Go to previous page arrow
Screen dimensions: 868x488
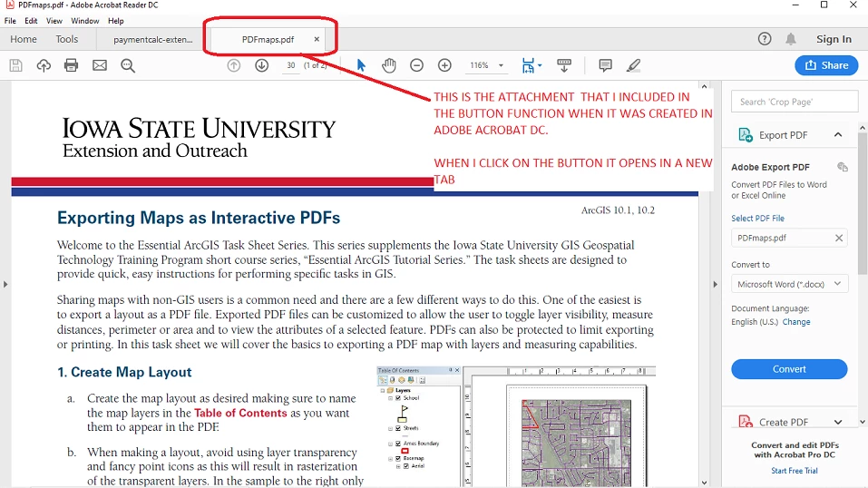(x=234, y=65)
